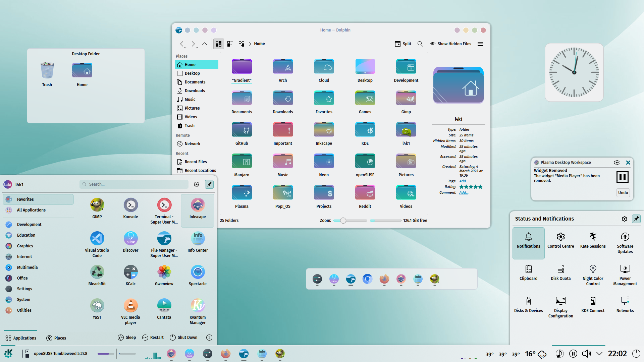The width and height of the screenshot is (644, 362).
Task: Set rating by clicking the fifth star
Action: click(x=480, y=187)
